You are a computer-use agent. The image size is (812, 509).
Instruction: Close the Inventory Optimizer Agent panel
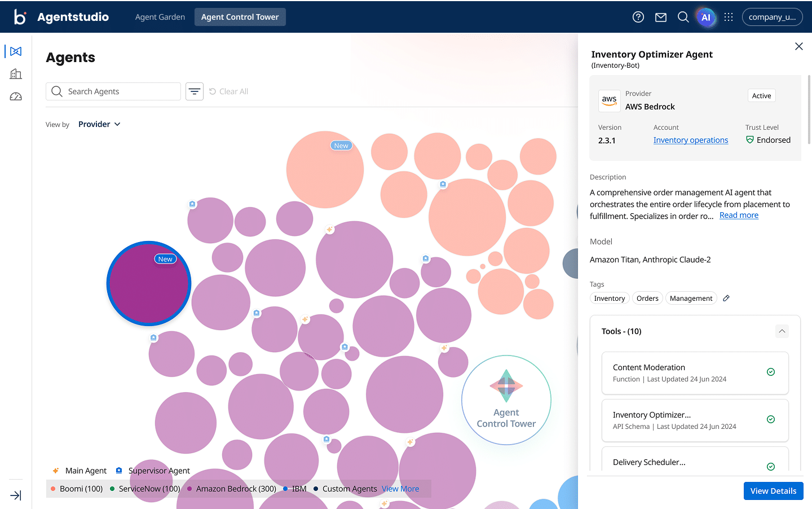[799, 46]
